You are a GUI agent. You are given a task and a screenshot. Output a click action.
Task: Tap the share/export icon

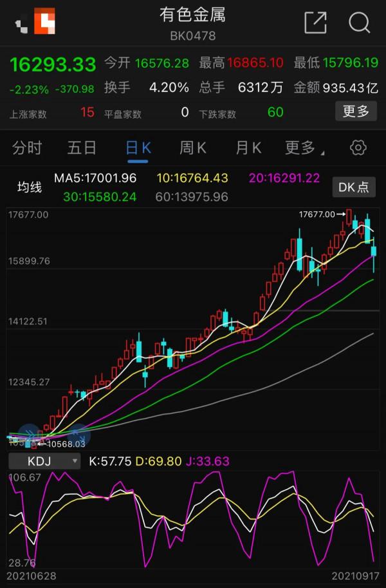click(315, 23)
